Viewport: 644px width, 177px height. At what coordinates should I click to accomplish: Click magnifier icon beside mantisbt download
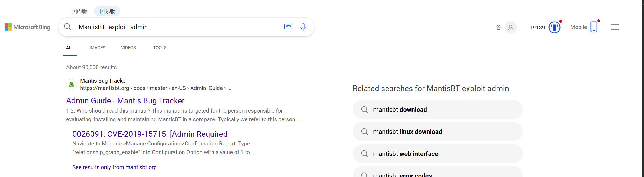[365, 110]
